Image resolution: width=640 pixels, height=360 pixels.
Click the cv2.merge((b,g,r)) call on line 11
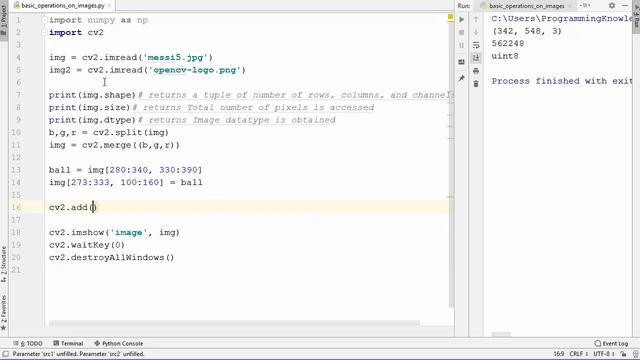coord(131,145)
